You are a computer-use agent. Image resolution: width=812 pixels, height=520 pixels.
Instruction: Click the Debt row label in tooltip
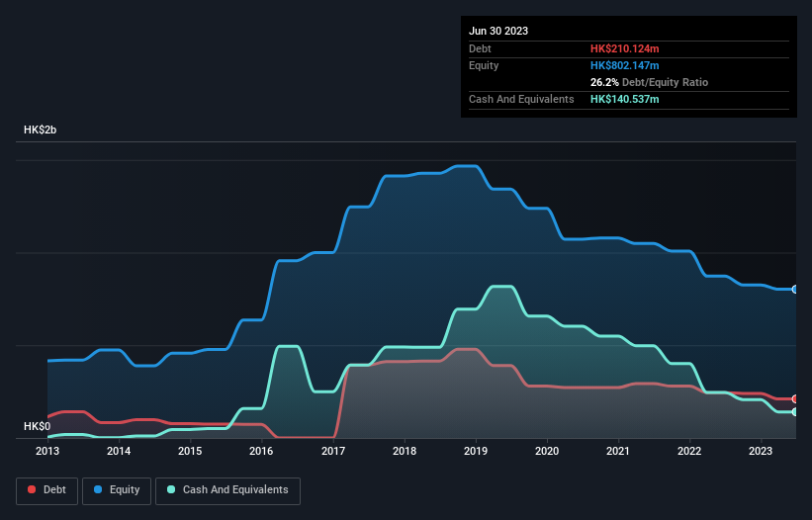pos(480,48)
